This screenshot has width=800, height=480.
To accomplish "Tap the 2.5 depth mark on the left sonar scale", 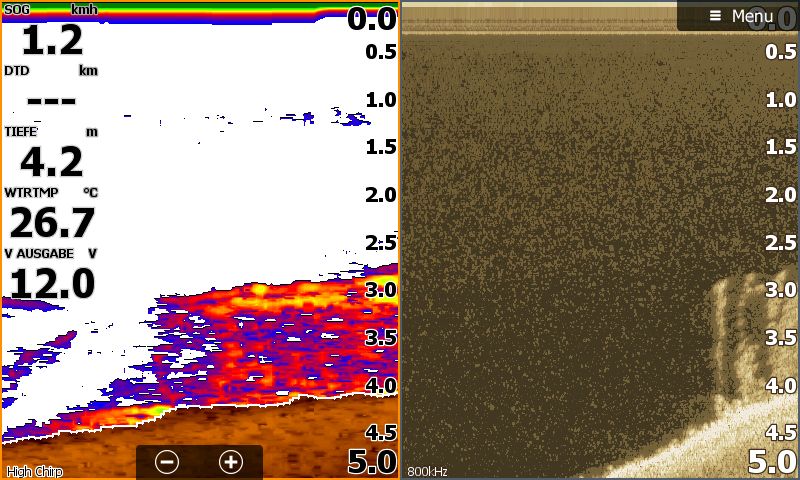I will (380, 243).
